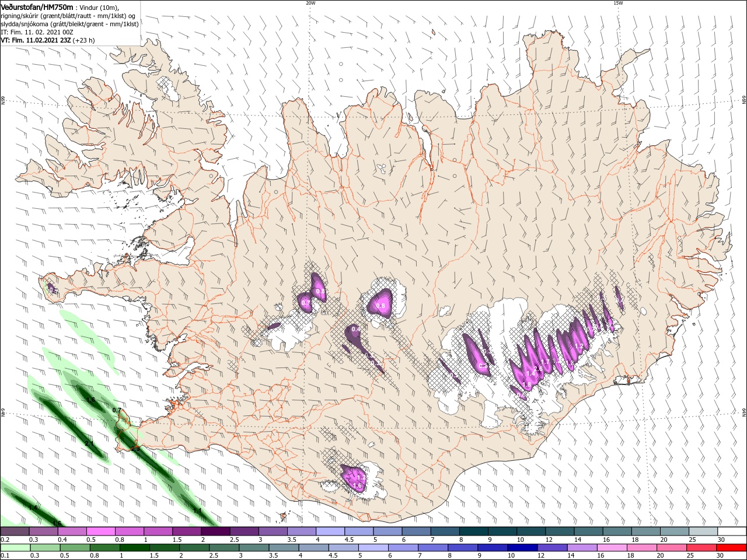Click the 7 mm blue rain scale swatch
Screen dimensions: 747x560
(433, 548)
